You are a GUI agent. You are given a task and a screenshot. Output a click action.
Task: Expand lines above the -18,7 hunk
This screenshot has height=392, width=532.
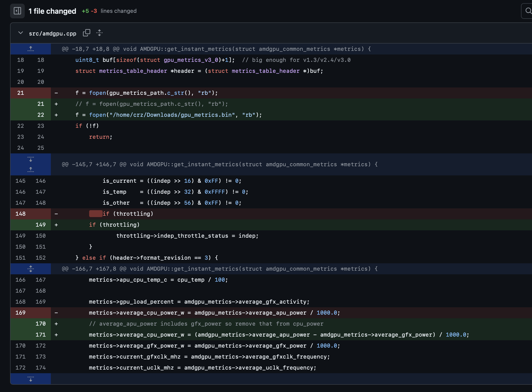[x=31, y=49]
